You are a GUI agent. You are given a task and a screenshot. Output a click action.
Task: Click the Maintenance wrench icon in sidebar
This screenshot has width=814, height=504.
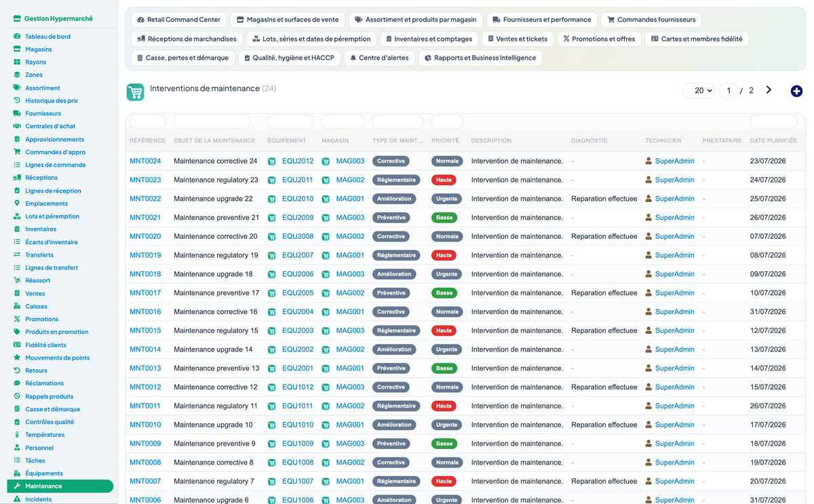coord(17,486)
